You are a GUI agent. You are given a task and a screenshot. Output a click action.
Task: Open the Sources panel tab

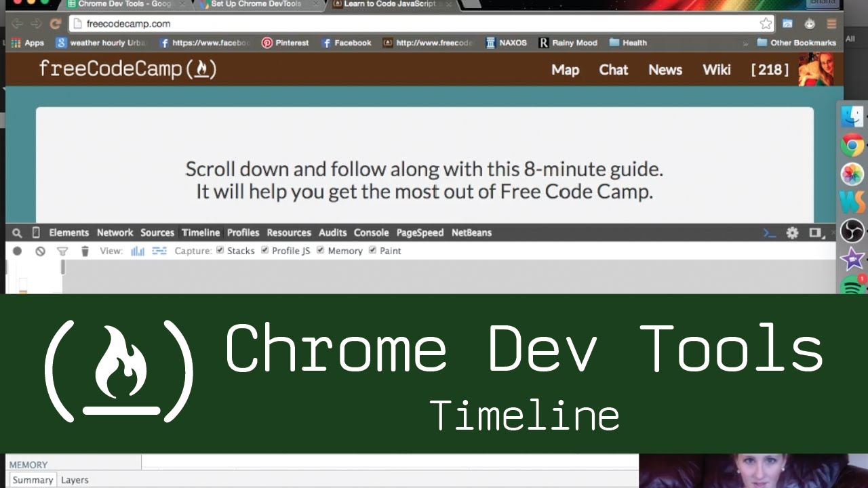coord(157,232)
